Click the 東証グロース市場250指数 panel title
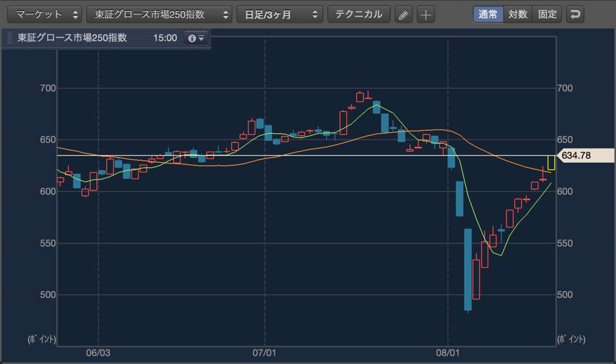This screenshot has width=616, height=364. 72,38
